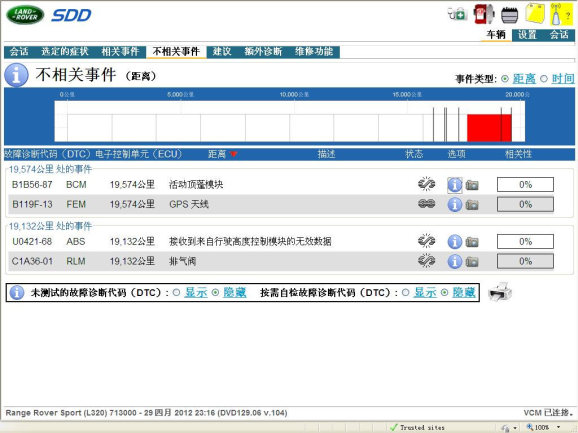Open the 车辆 top-right tab

[496, 35]
